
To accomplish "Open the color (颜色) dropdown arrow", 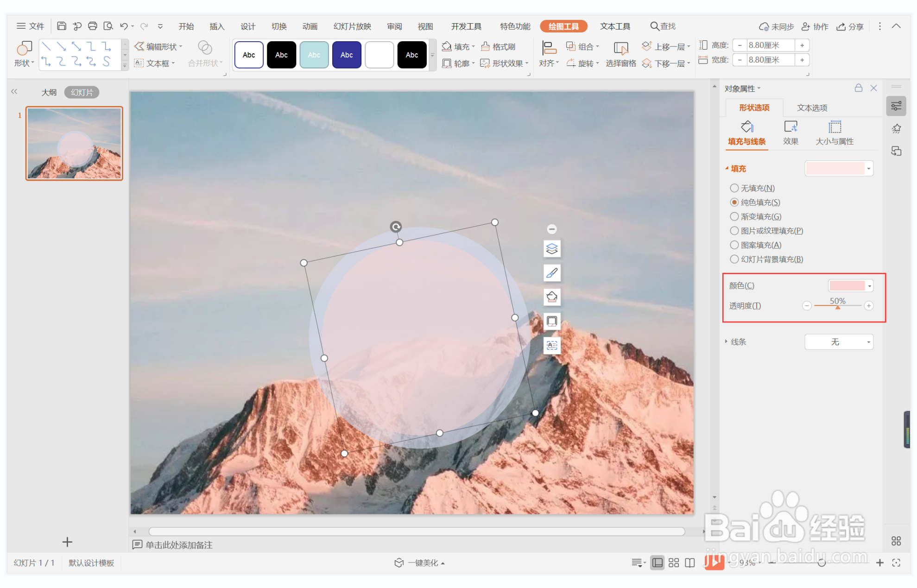I will click(x=869, y=286).
